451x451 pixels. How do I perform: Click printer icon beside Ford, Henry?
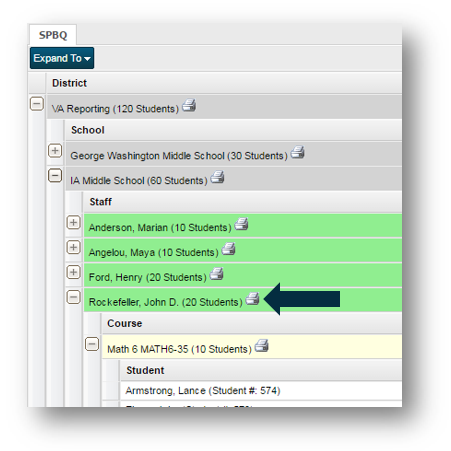[217, 274]
